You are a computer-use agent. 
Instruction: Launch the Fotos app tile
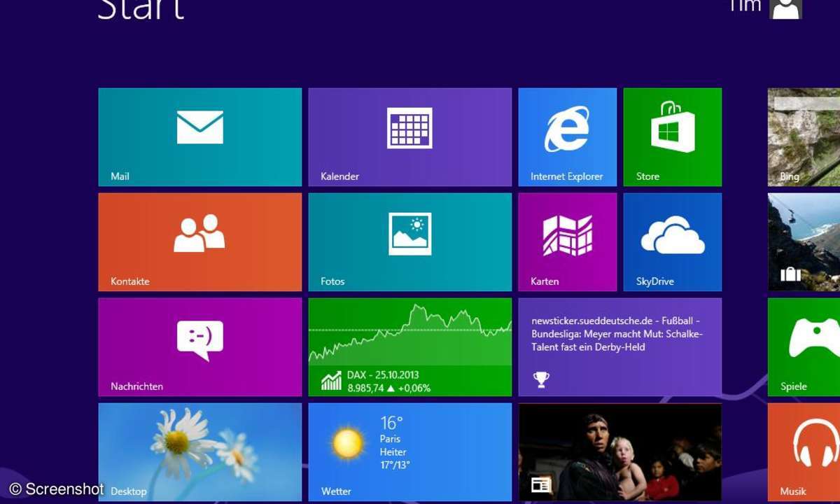pos(410,242)
